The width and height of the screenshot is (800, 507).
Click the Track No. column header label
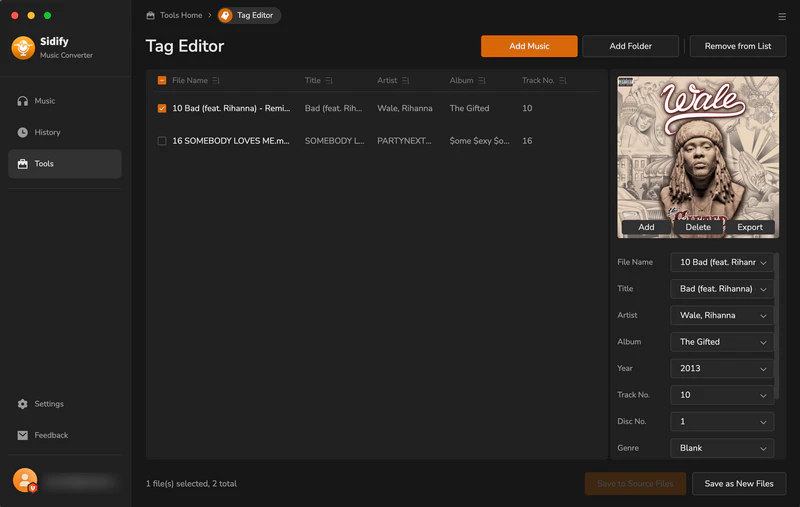click(x=538, y=81)
